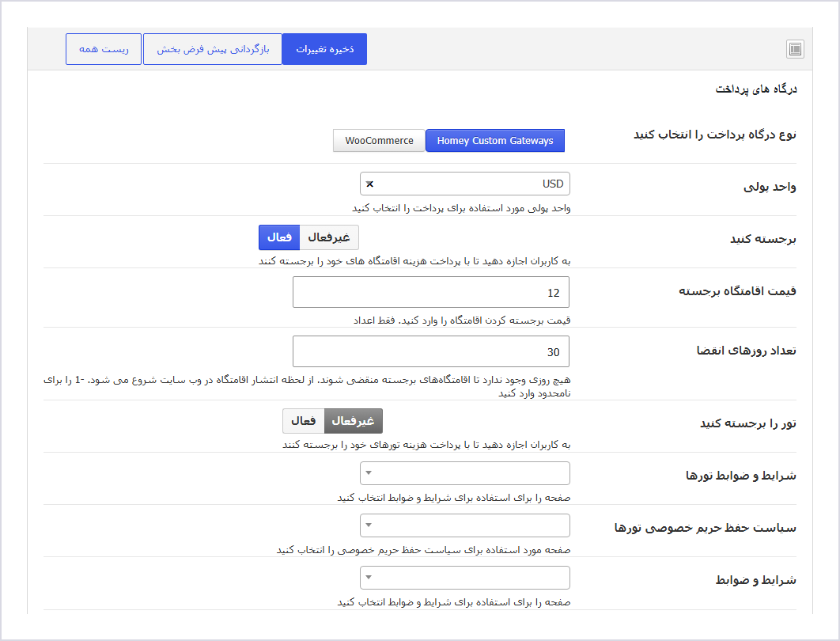Open the واحد پولی USD dropdown

pos(465,184)
